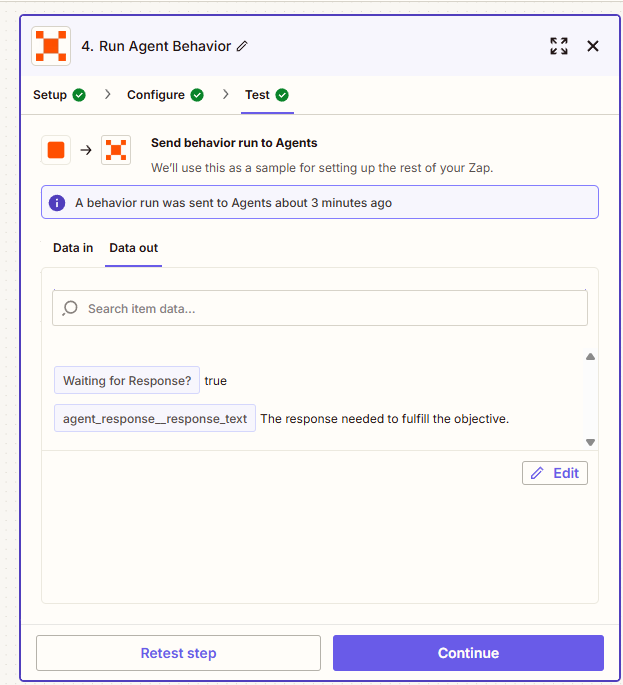Click the solid orange square source icon
This screenshot has width=623, height=685.
click(56, 150)
